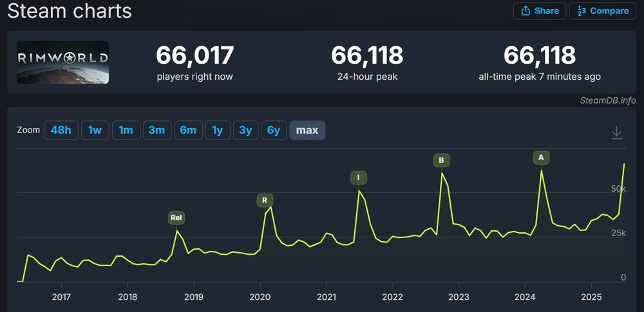Click the I chart marker
644x312 pixels.
[x=359, y=178]
